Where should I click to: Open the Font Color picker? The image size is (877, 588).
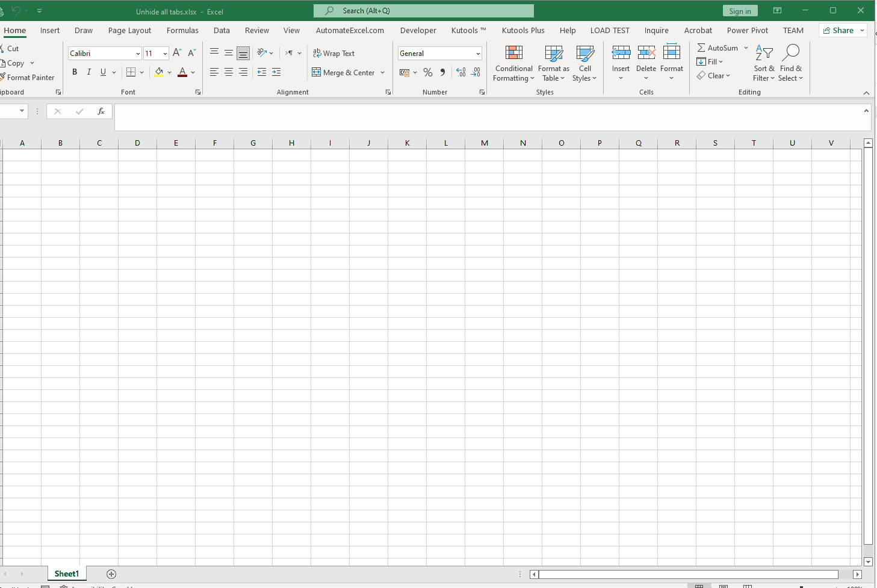tap(182, 72)
